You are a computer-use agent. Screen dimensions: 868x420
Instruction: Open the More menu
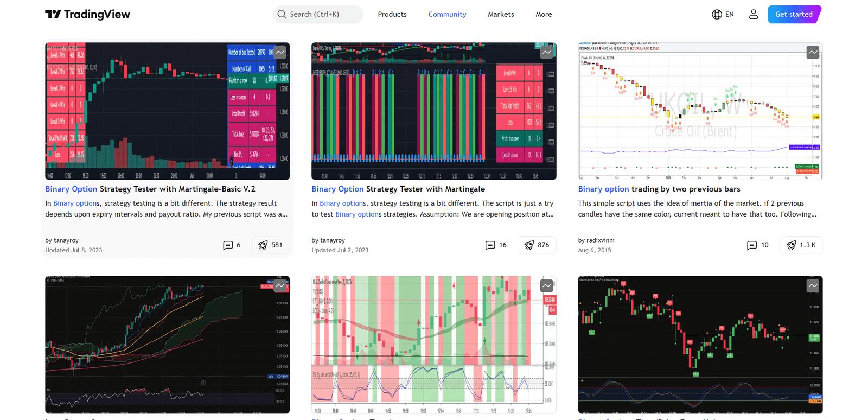(544, 14)
